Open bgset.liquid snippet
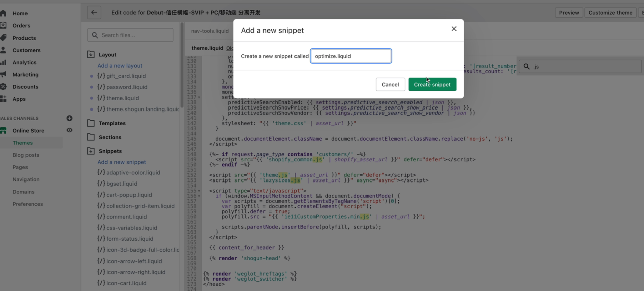 [x=121, y=184]
